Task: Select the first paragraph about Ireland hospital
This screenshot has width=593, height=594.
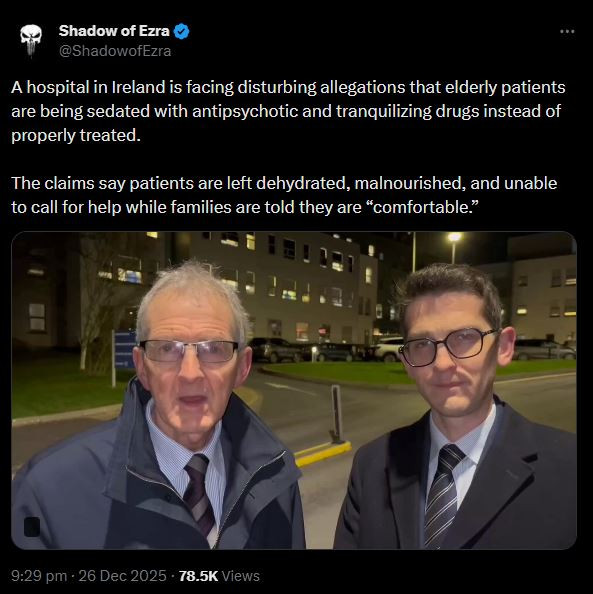Action: point(288,111)
